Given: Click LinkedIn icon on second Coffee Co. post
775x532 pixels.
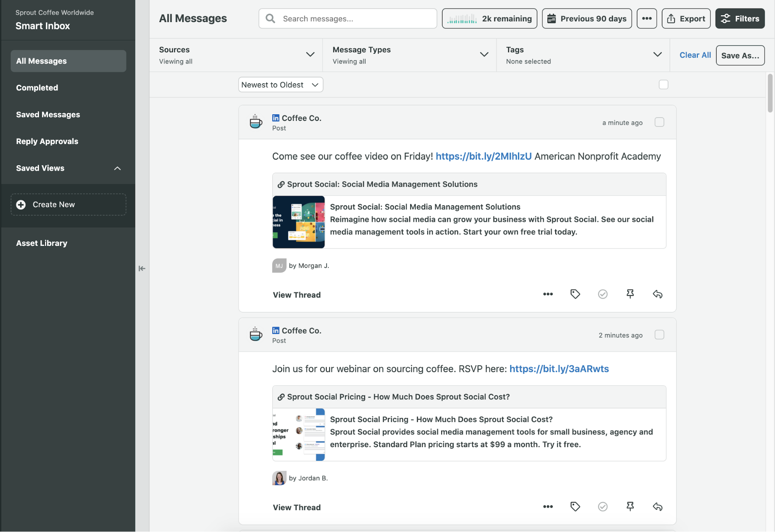Looking at the screenshot, I should (x=276, y=330).
